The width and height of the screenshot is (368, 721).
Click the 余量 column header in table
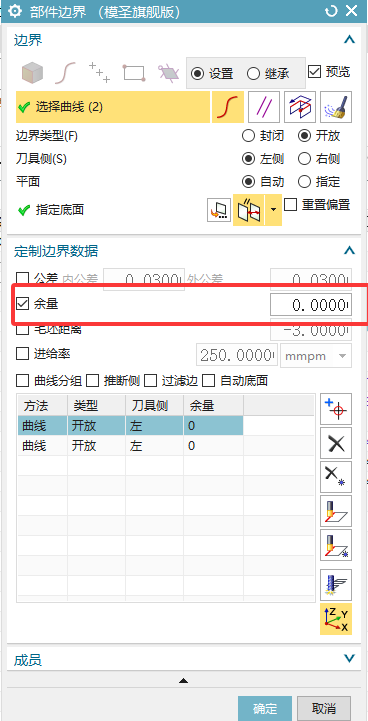tap(213, 405)
